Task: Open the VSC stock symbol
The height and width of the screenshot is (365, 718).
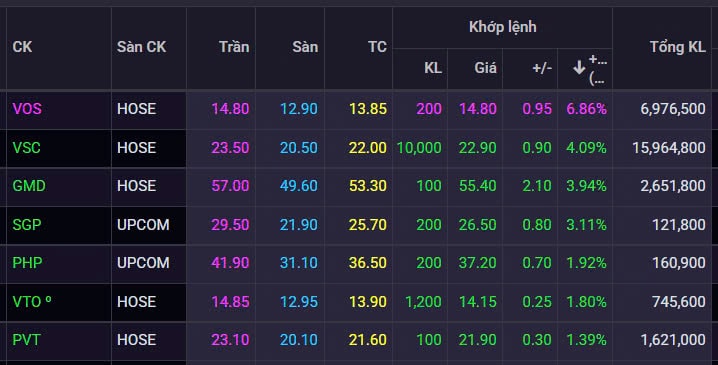Action: [27, 148]
